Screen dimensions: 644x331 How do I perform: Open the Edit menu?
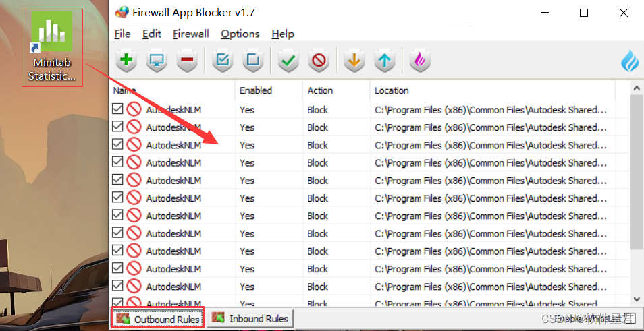coord(152,34)
